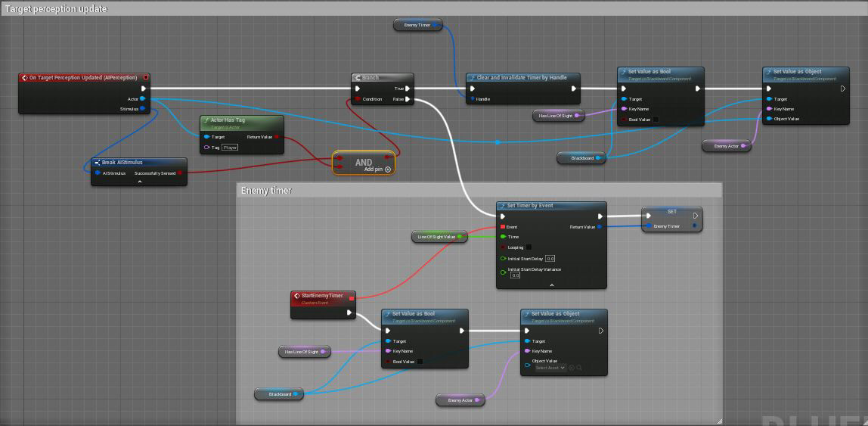Click the Stimulus output pin on perception event
Screen dimensions: 868x426
pos(143,108)
